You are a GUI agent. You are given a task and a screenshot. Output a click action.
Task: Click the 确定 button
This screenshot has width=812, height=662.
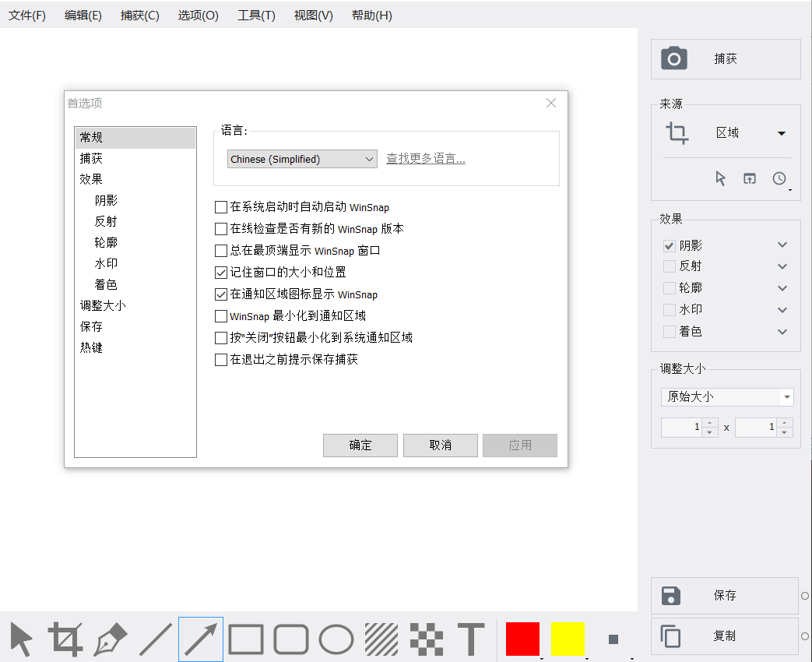click(360, 445)
